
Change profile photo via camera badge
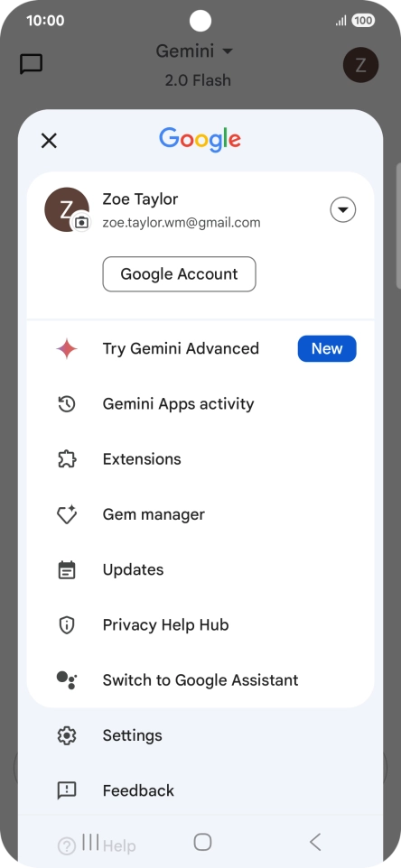click(x=81, y=223)
